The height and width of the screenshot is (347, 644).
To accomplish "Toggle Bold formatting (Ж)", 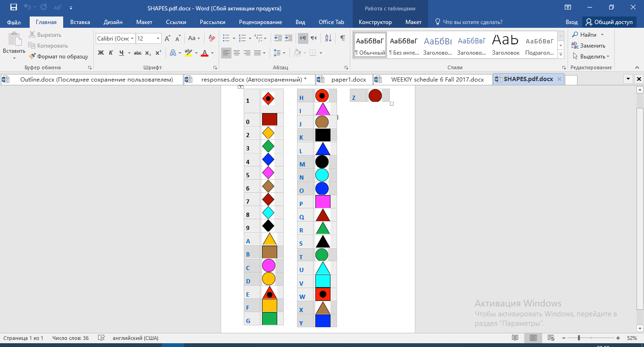I will coord(101,53).
